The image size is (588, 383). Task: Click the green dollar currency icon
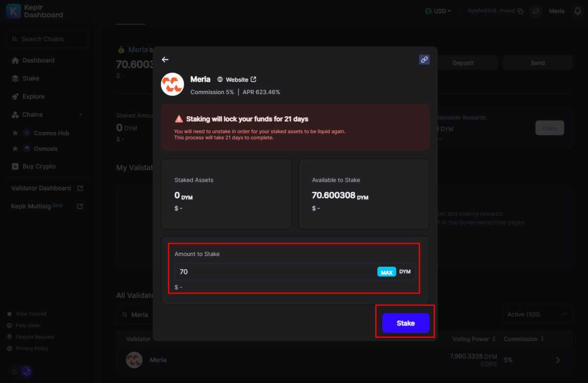click(x=428, y=11)
